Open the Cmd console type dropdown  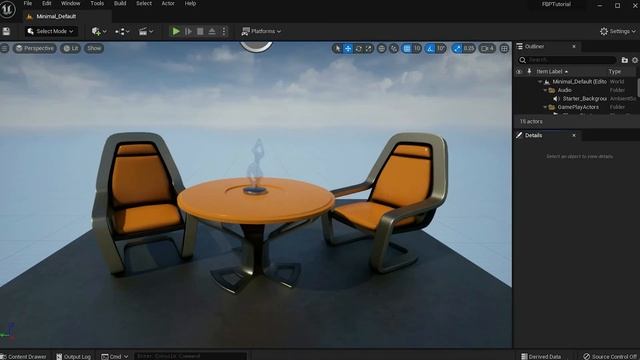115,356
